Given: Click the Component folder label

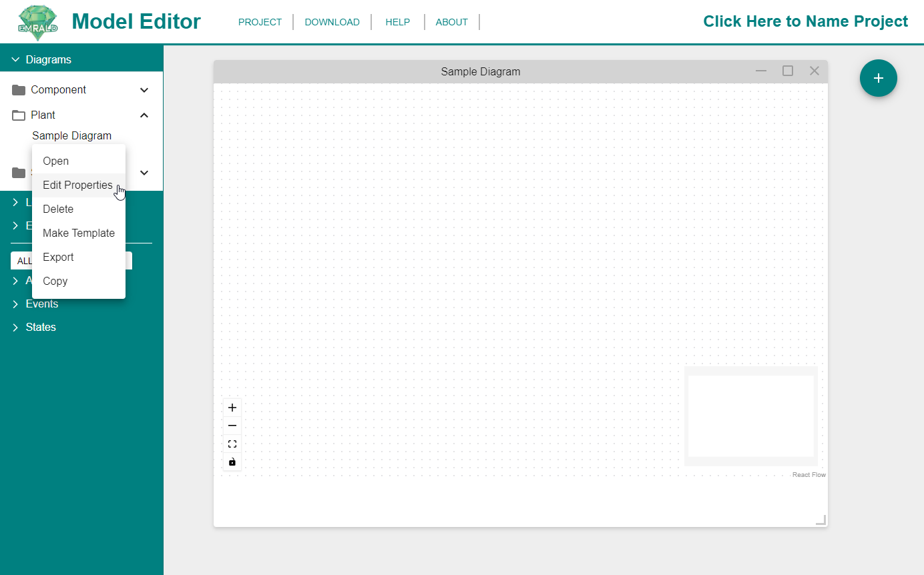Looking at the screenshot, I should click(x=58, y=89).
